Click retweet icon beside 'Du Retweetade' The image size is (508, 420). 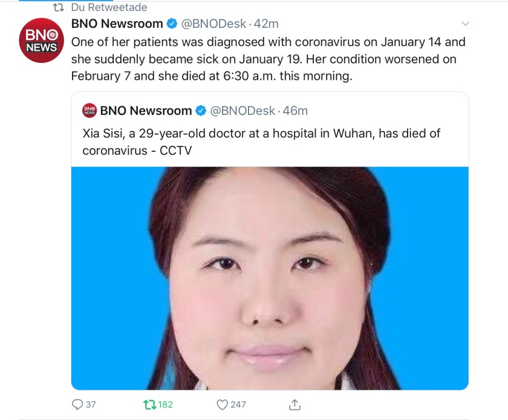(x=58, y=7)
